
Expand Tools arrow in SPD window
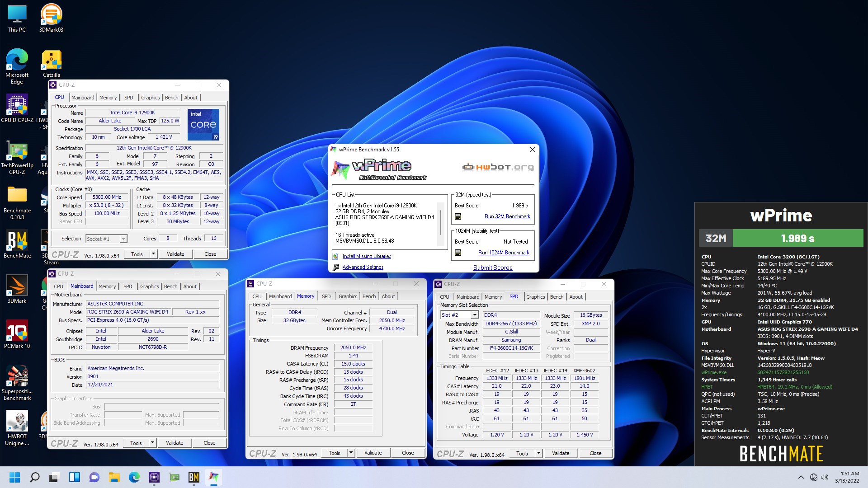click(x=538, y=453)
